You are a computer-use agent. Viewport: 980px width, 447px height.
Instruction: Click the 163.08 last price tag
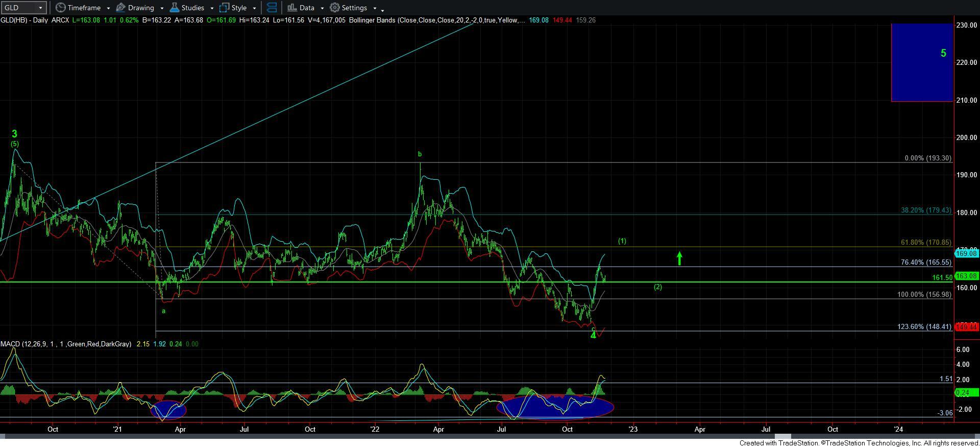tap(966, 276)
